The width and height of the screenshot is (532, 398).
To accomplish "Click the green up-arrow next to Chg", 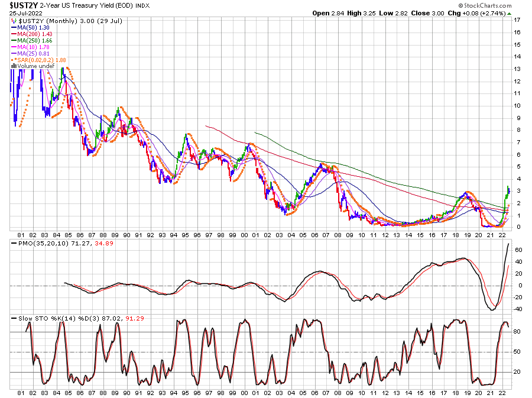I will [510, 13].
